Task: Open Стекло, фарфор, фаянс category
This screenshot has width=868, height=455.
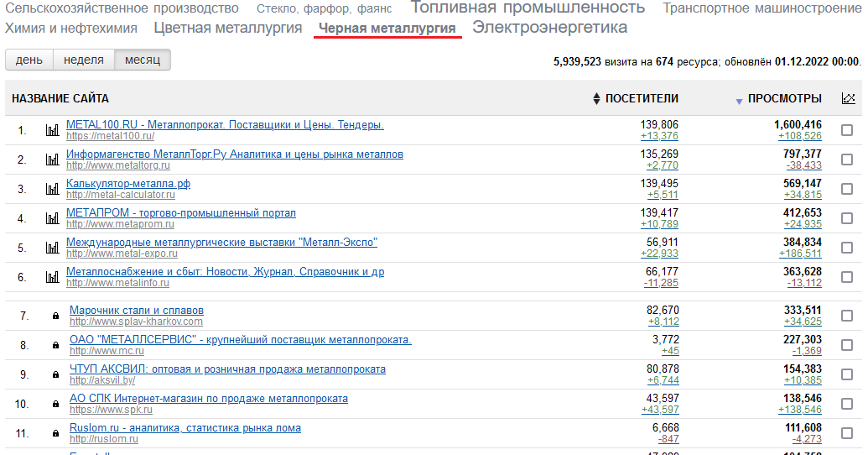Action: coord(324,9)
